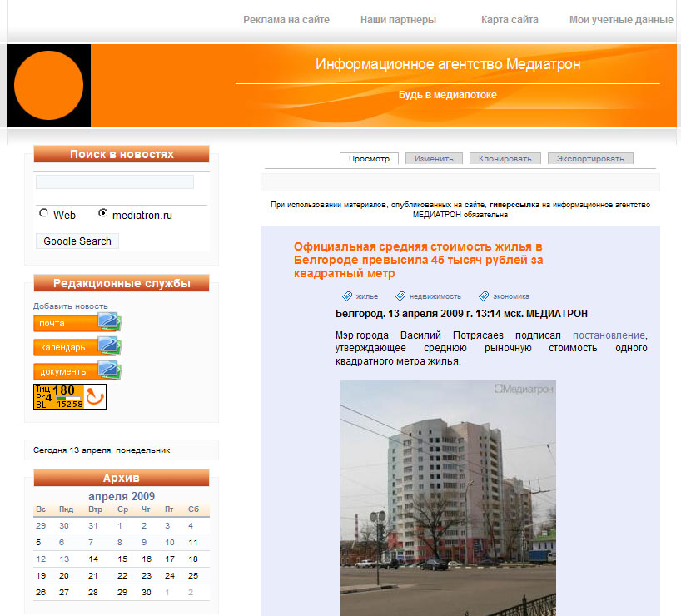Switch to the Клонировать tab
Viewport: 681px width, 616px height.
pos(505,158)
